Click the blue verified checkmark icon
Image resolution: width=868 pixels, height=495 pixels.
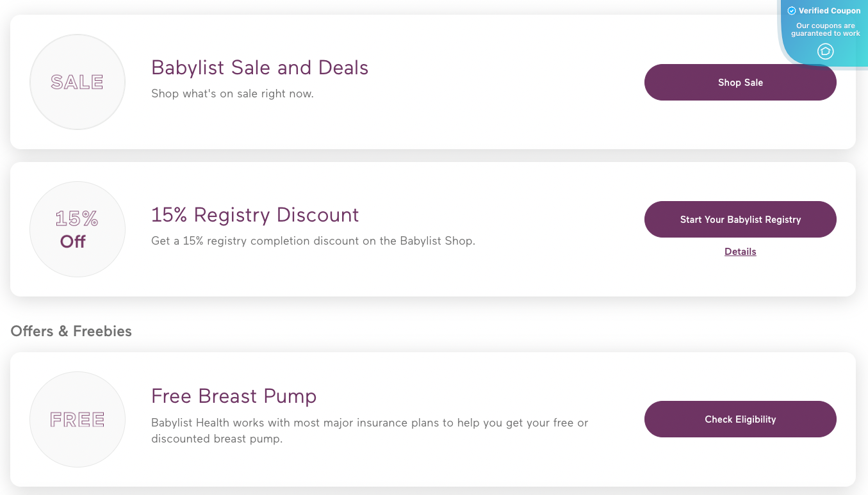792,11
